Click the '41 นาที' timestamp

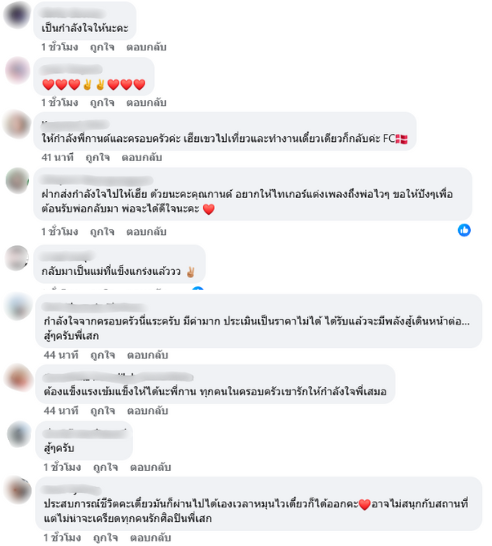pos(57,157)
